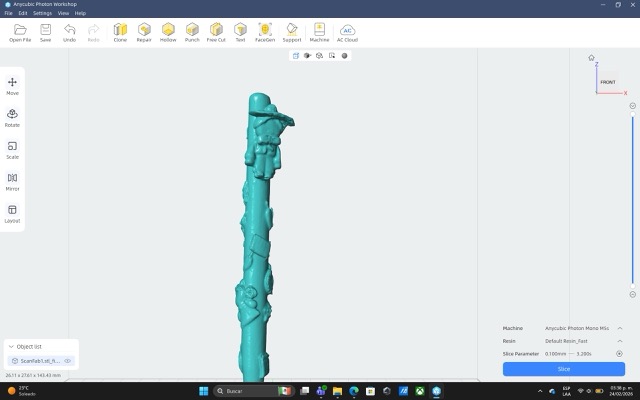Image resolution: width=640 pixels, height=400 pixels.
Task: Open a file with Open File tool
Action: tap(20, 33)
